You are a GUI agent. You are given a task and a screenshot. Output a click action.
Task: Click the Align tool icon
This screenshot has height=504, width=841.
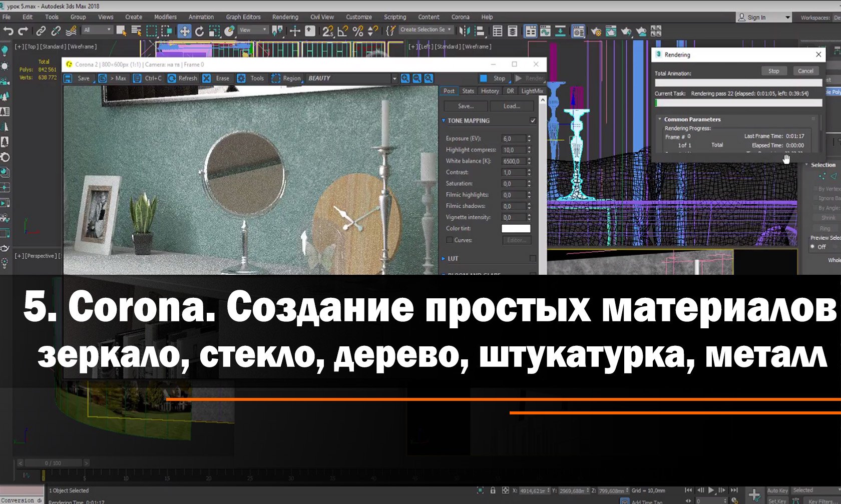click(479, 31)
